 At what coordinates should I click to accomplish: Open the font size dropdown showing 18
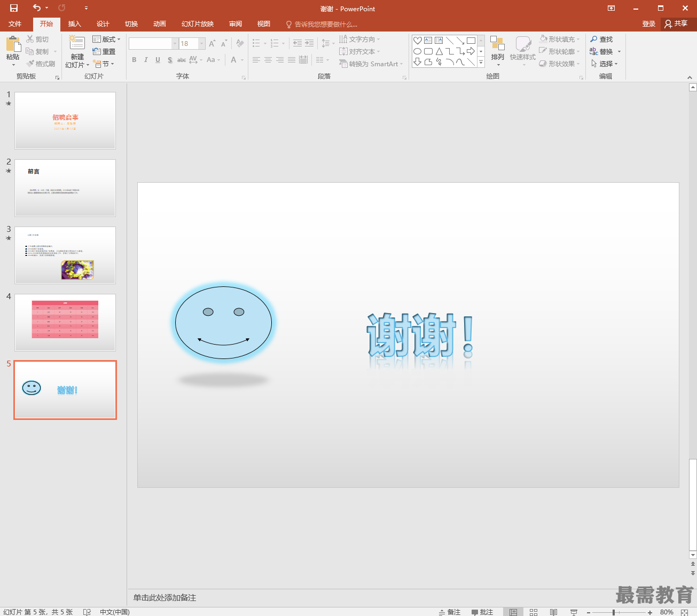202,43
